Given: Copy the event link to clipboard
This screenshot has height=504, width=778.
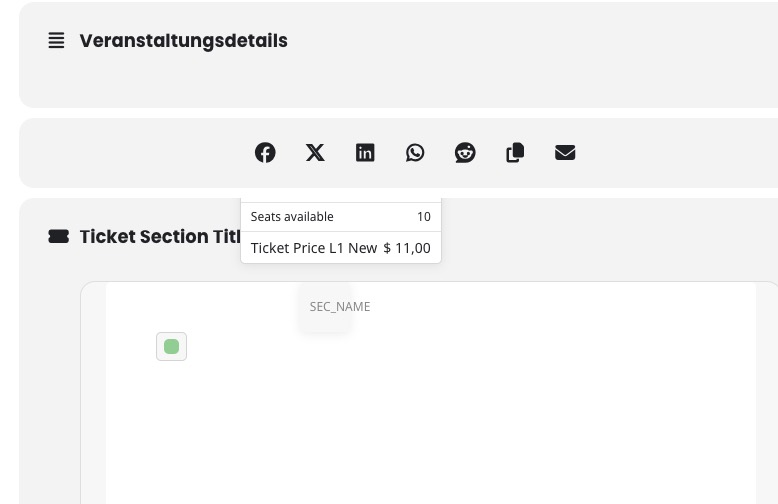Looking at the screenshot, I should 515,153.
